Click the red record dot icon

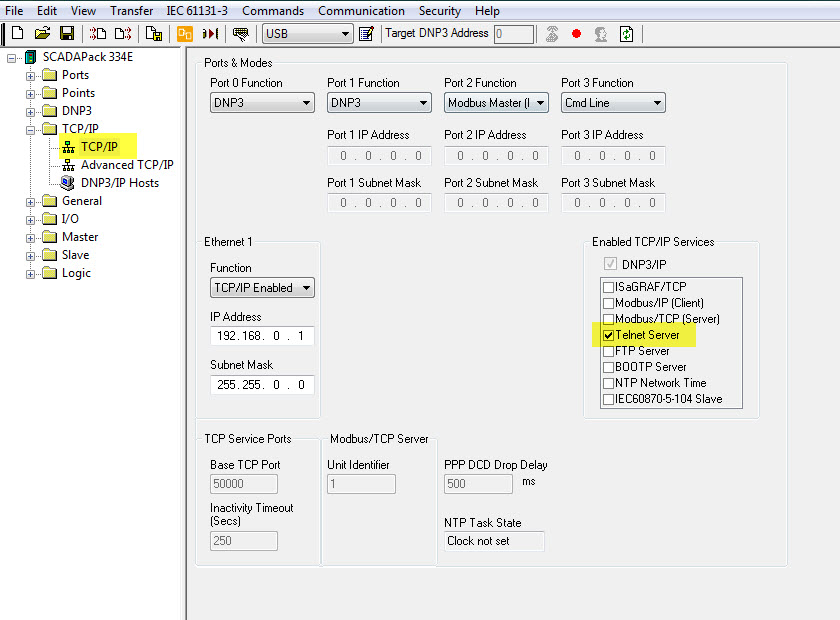click(x=576, y=34)
